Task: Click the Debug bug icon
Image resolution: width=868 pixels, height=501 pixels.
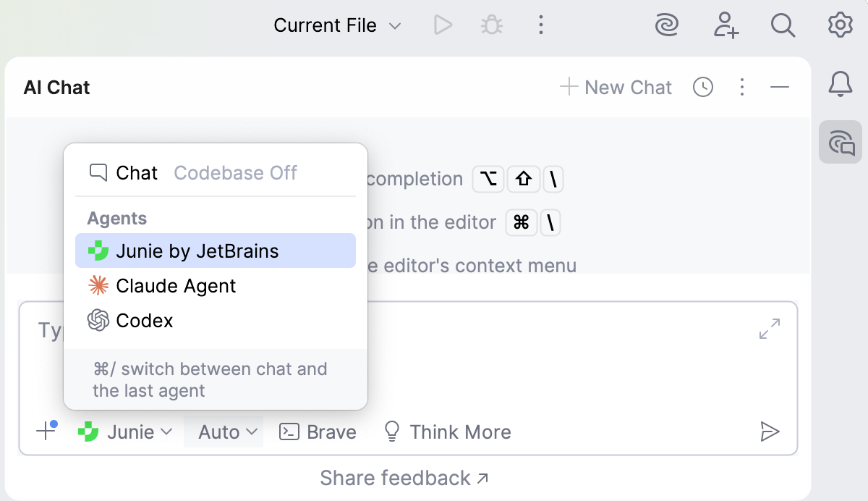Action: (492, 26)
